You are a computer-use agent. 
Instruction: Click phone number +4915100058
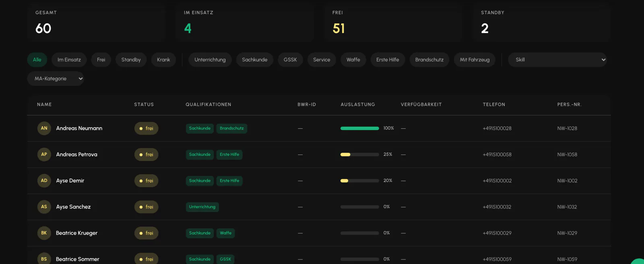coord(497,155)
